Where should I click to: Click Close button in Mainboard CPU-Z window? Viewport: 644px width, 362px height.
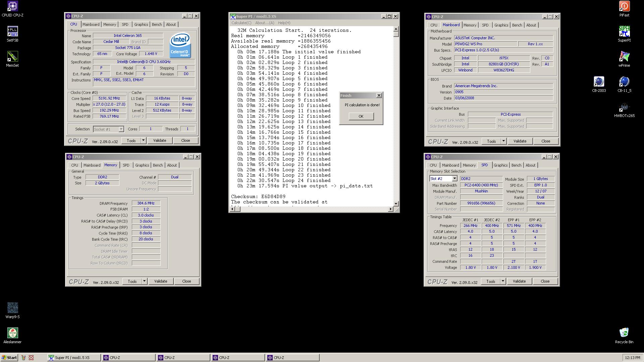tap(546, 141)
